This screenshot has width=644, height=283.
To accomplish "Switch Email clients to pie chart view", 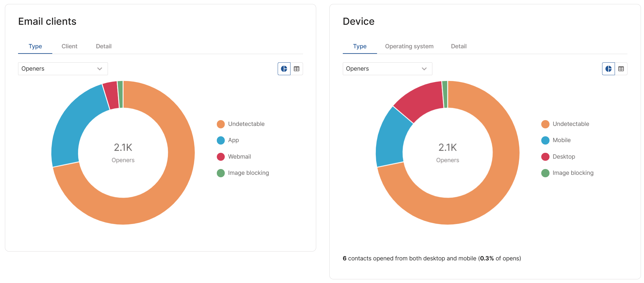I will pos(284,69).
